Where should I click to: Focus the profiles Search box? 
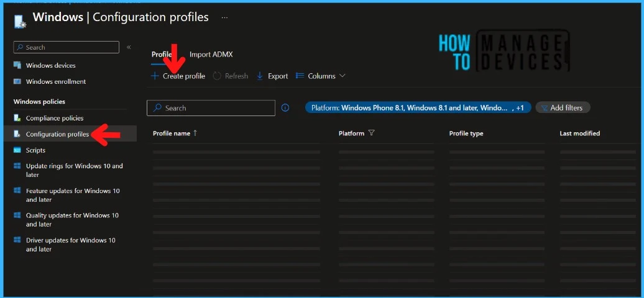pos(211,108)
